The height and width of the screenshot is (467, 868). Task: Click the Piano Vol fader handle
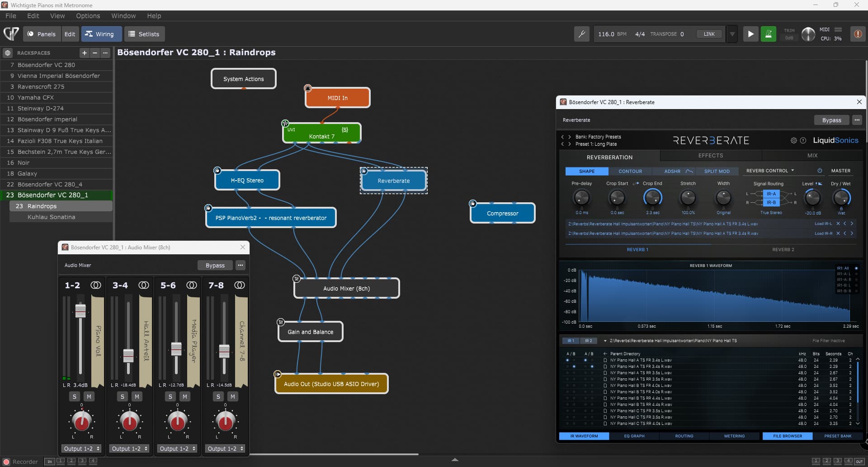click(x=80, y=311)
